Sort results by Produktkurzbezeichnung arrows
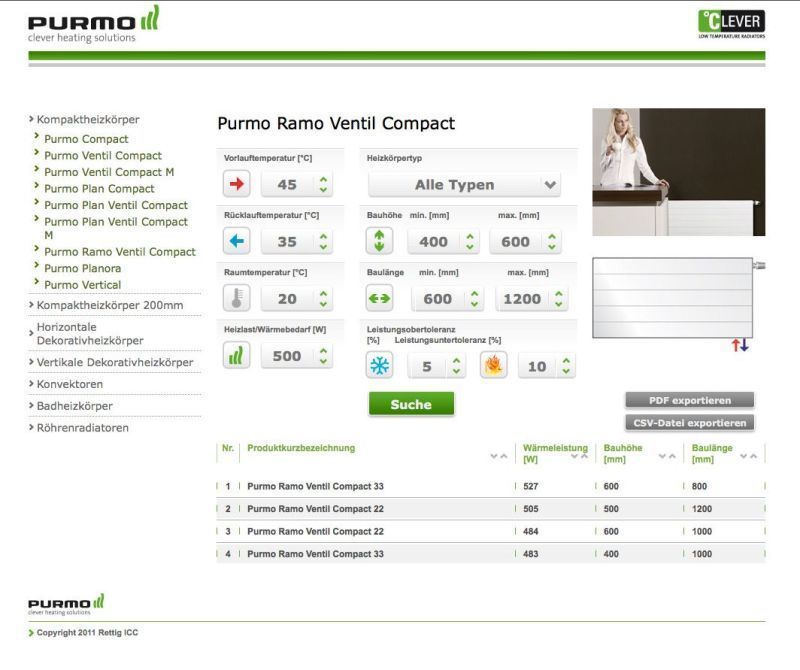Screen dimensions: 800x670 (499, 456)
